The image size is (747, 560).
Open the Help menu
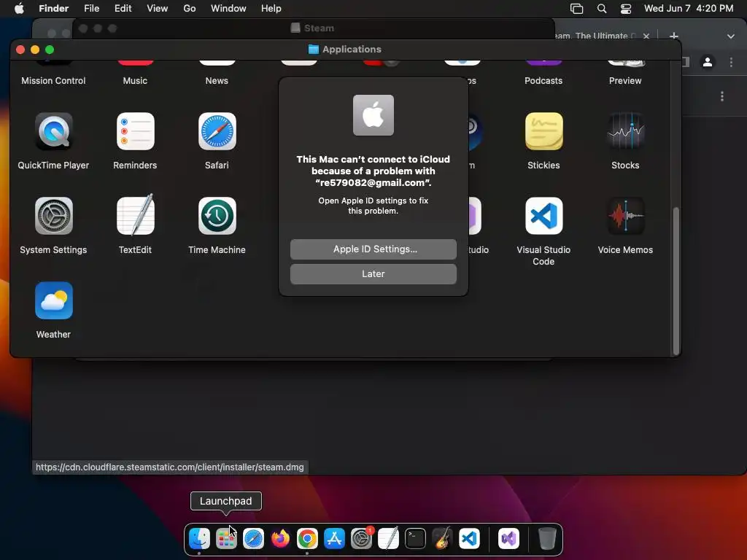point(271,9)
